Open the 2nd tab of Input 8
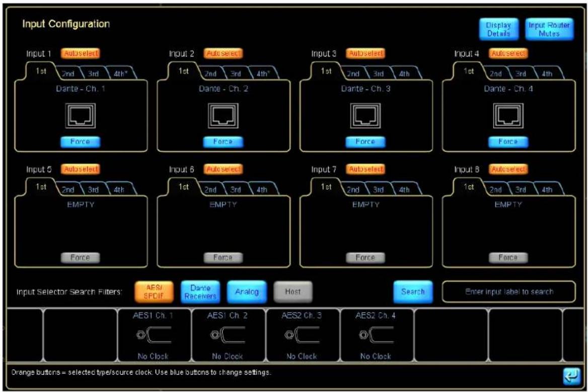 [495, 190]
